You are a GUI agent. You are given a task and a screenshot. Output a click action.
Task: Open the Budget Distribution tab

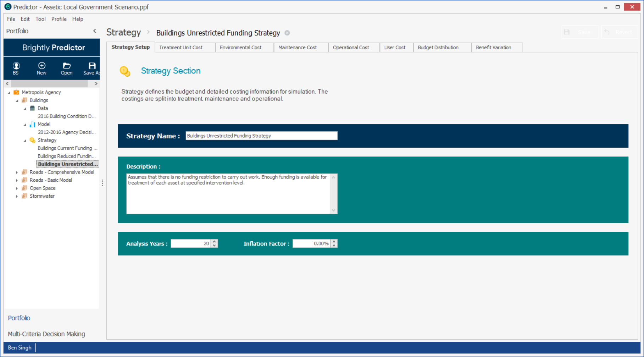click(x=438, y=48)
